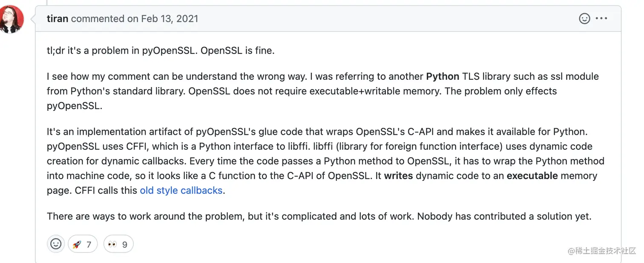Open the add-reaction smiley in comment header
The width and height of the screenshot is (644, 263).
(x=584, y=19)
